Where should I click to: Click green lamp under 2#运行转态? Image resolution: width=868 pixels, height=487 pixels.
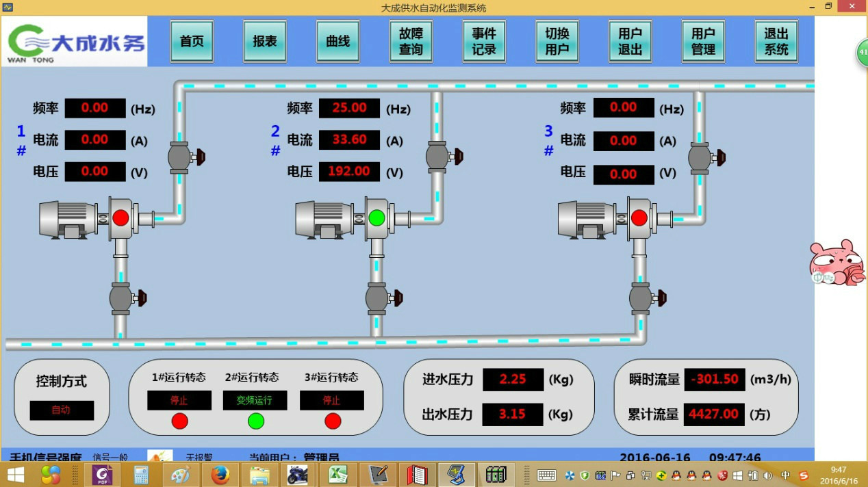pos(255,421)
